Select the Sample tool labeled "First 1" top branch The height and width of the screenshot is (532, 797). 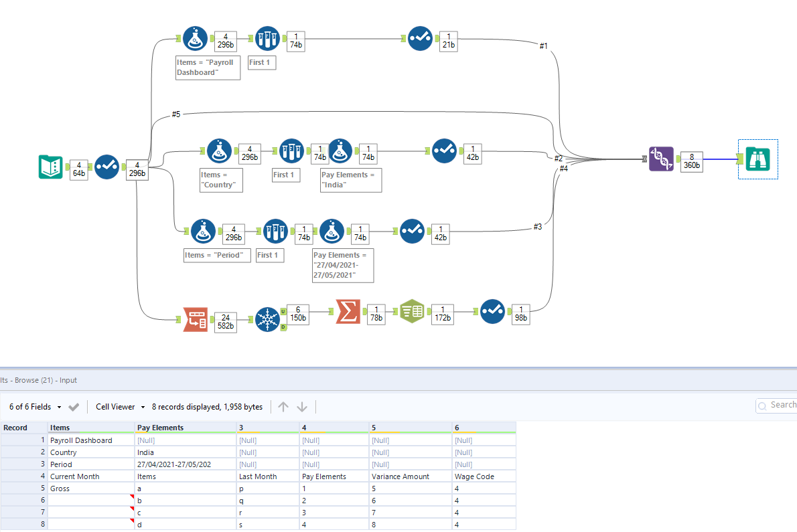[x=267, y=38]
